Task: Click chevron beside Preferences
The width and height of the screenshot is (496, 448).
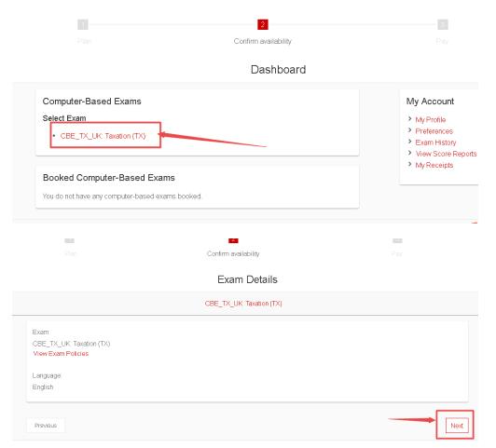Action: point(409,130)
